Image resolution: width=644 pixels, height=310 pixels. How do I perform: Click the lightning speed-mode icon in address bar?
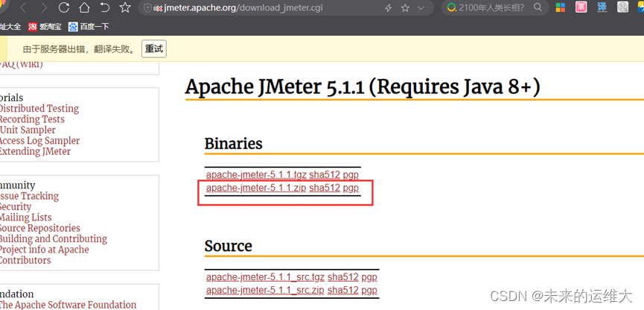(388, 7)
